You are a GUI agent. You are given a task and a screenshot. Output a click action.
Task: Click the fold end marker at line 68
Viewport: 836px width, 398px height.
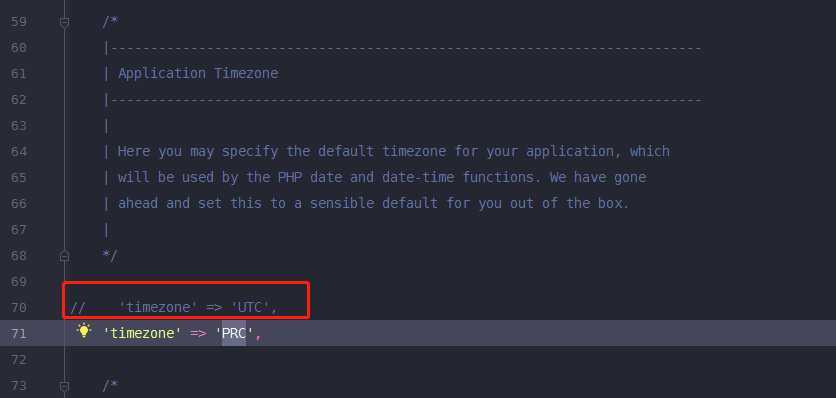pyautogui.click(x=65, y=256)
